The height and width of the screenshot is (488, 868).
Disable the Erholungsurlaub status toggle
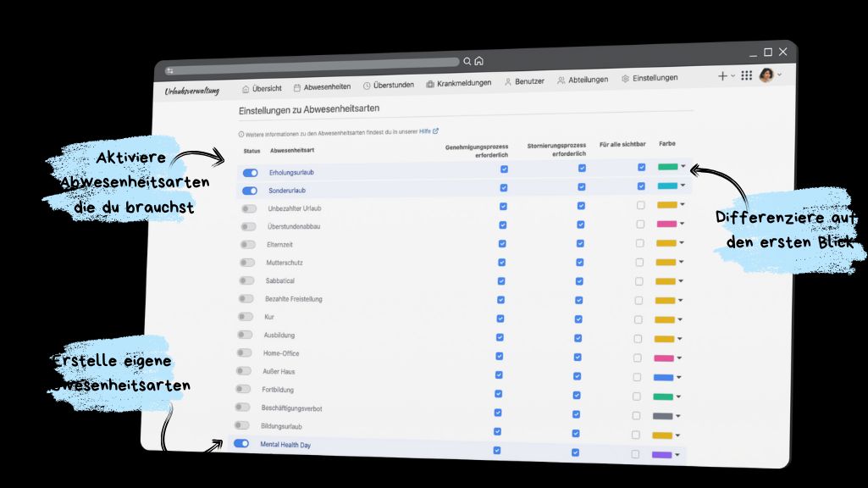[250, 173]
